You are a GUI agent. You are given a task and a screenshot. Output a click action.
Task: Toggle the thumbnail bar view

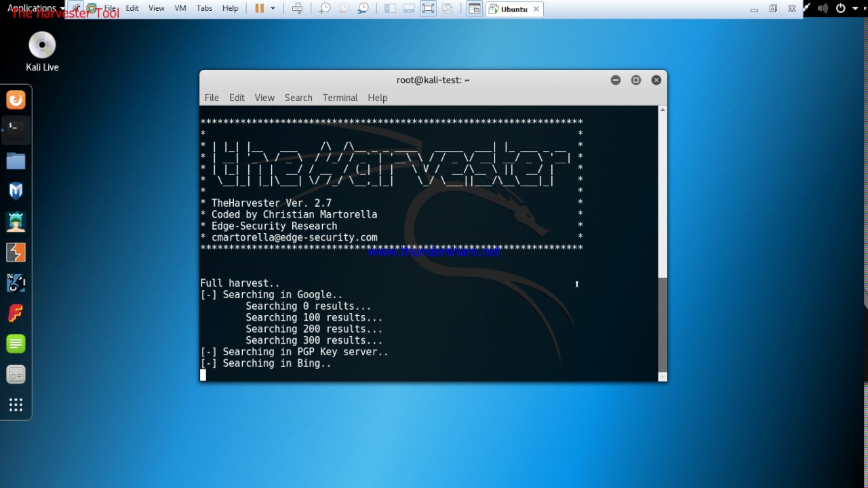pos(409,8)
